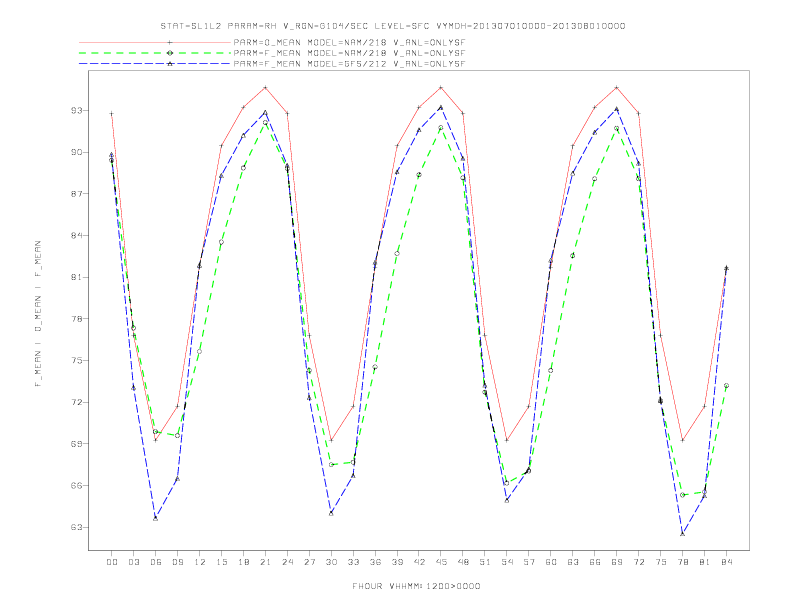Click y-axis tick label 93

(76, 110)
